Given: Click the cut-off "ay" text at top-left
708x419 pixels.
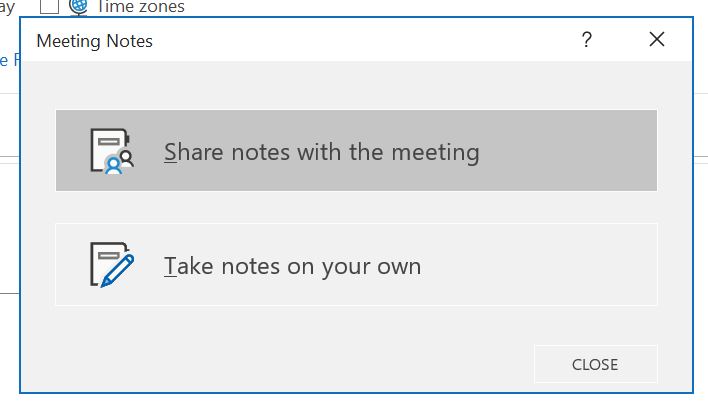Looking at the screenshot, I should tap(7, 6).
